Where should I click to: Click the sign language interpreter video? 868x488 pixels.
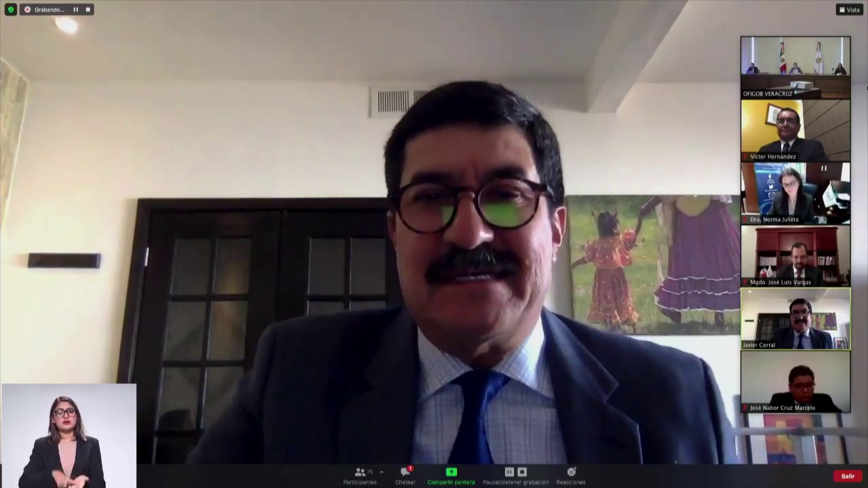(68, 435)
